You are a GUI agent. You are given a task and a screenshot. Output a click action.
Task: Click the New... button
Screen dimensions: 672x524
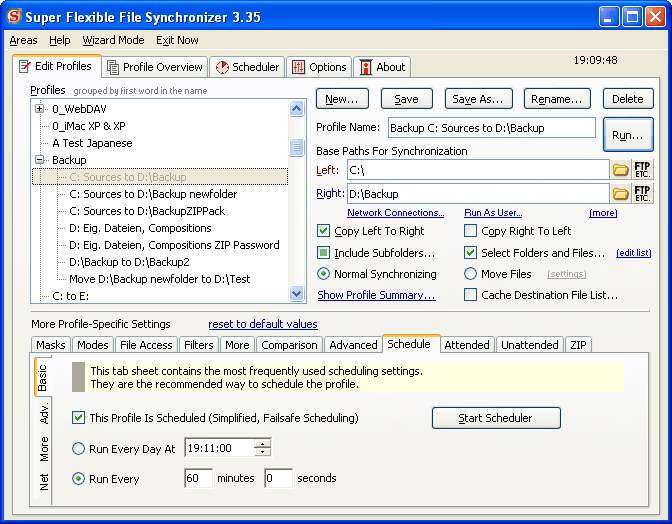tap(342, 99)
